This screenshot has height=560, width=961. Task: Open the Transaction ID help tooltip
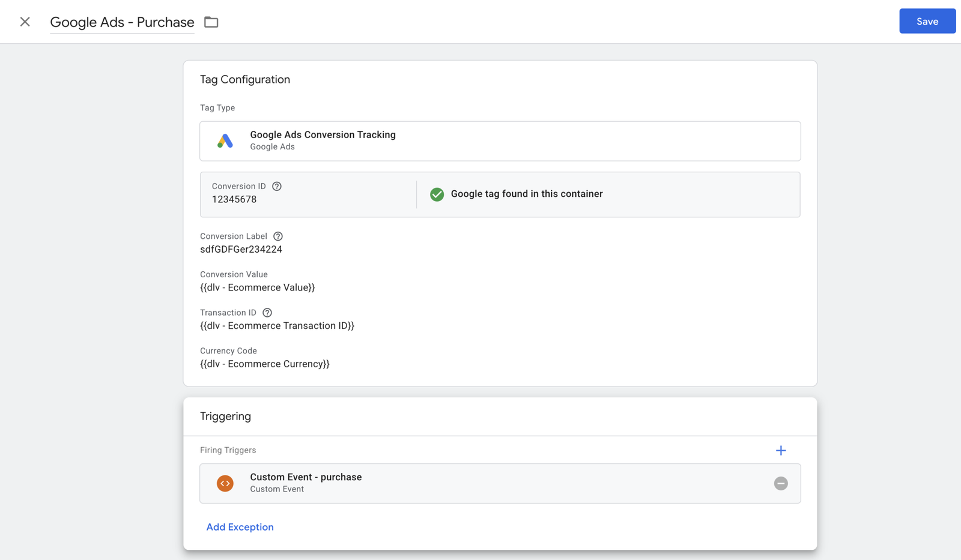(x=267, y=312)
